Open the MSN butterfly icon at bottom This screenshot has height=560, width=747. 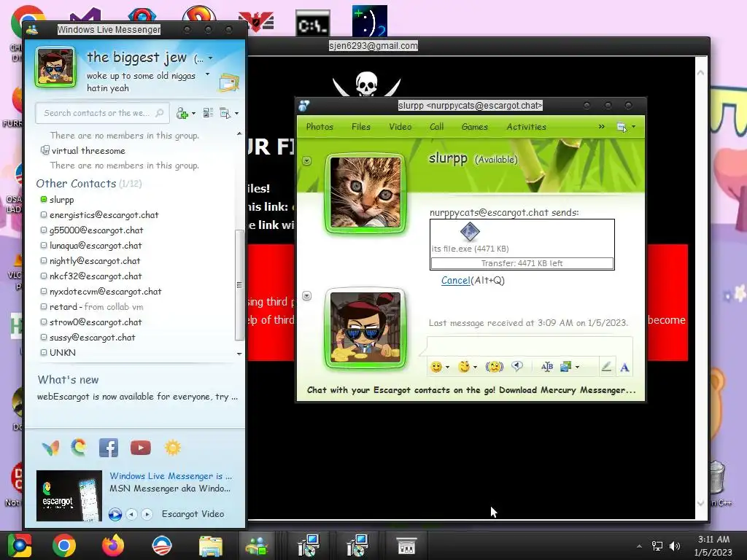(50, 448)
